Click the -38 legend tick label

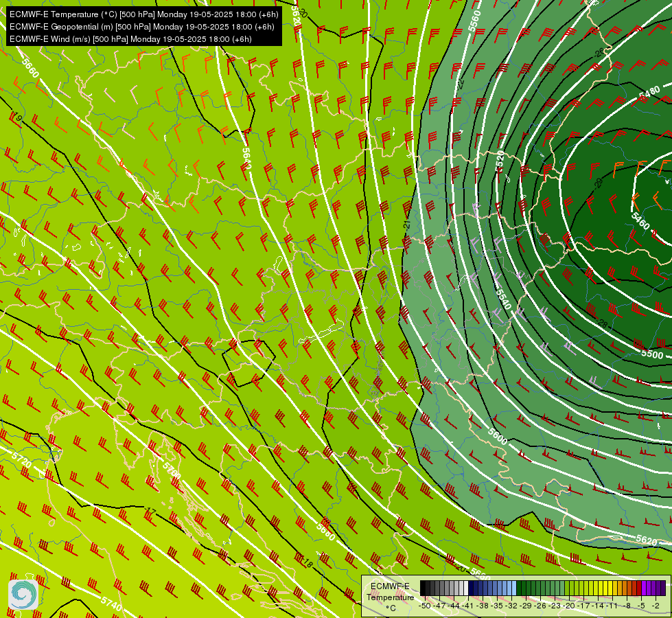(x=483, y=606)
